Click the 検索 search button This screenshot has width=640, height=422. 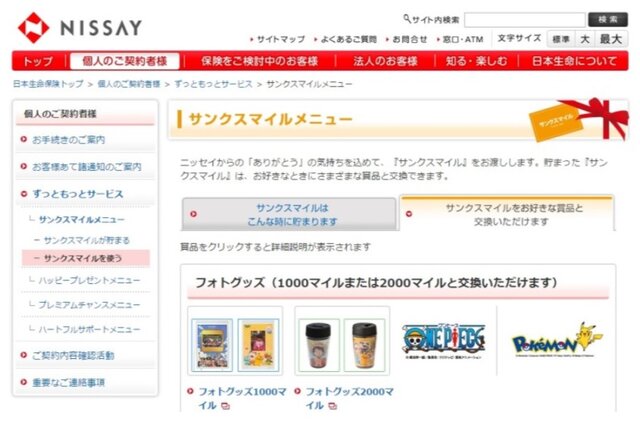[x=608, y=20]
